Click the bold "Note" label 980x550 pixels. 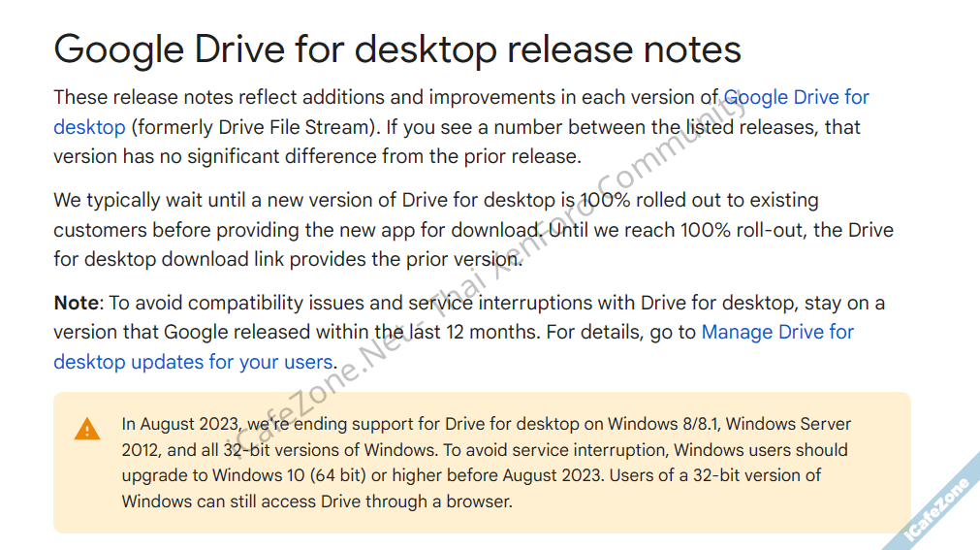pyautogui.click(x=76, y=303)
